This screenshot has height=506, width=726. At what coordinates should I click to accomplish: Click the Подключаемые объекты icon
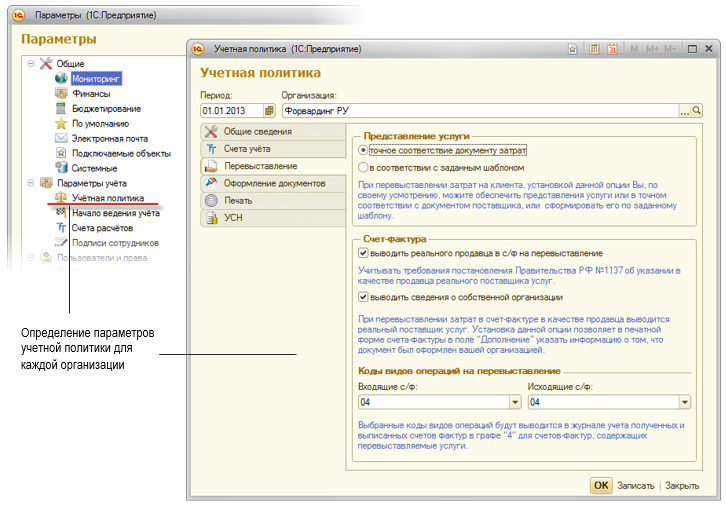click(61, 153)
